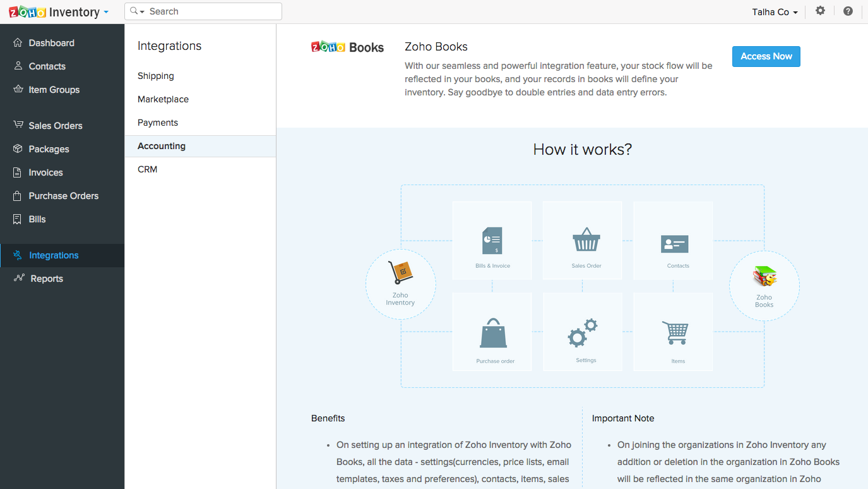Click the Sales Orders cart icon
868x489 pixels.
coord(18,125)
